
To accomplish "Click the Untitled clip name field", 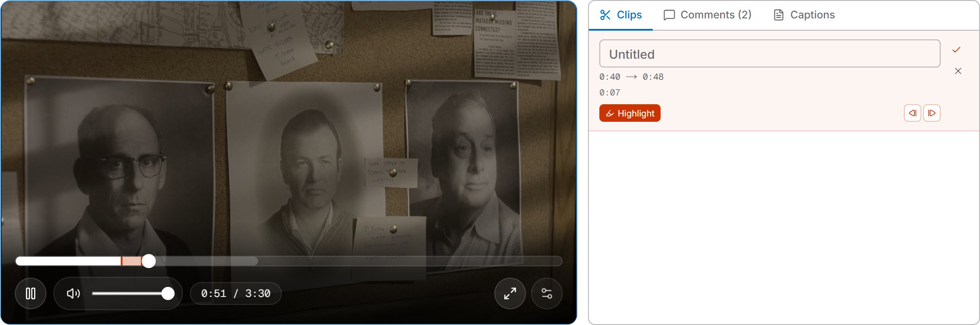I will click(x=770, y=54).
